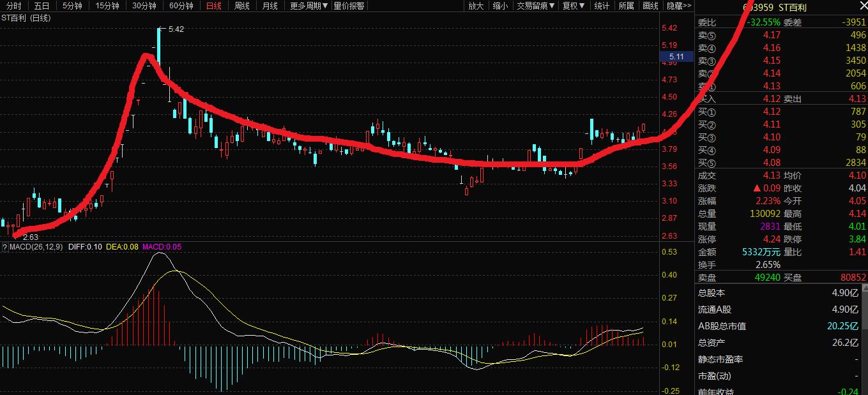
Task: Click the 跌停 price 3.84
Action: tap(857, 239)
